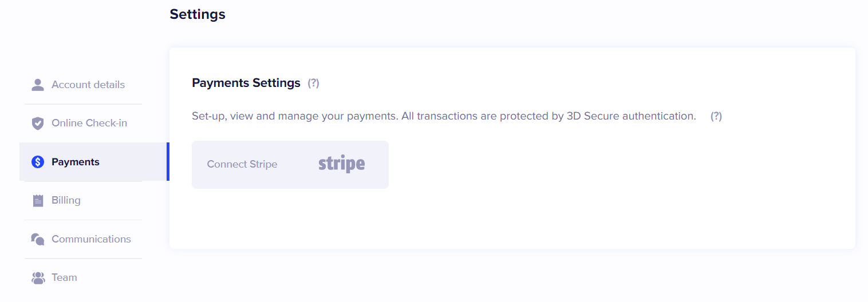Click the Payments Settings title
This screenshot has width=868, height=302.
[x=246, y=83]
